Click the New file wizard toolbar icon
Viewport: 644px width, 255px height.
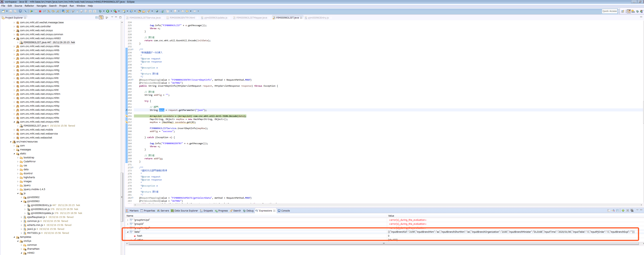[3, 11]
